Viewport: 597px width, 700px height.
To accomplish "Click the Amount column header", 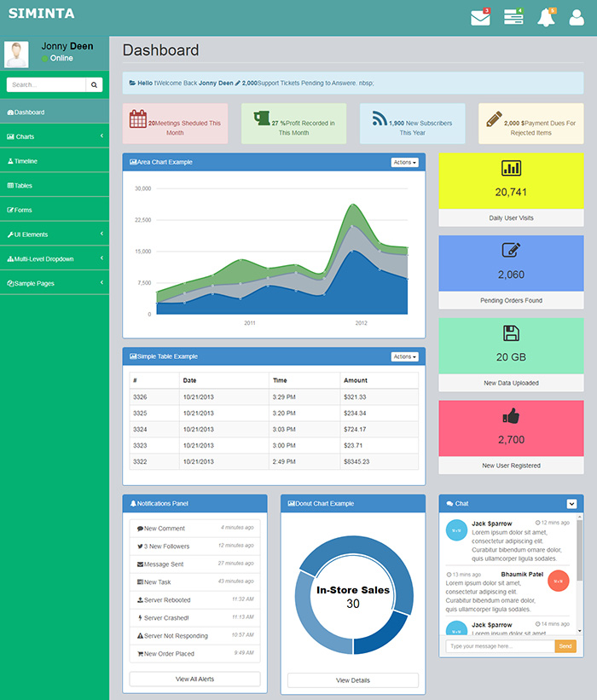I will click(380, 380).
